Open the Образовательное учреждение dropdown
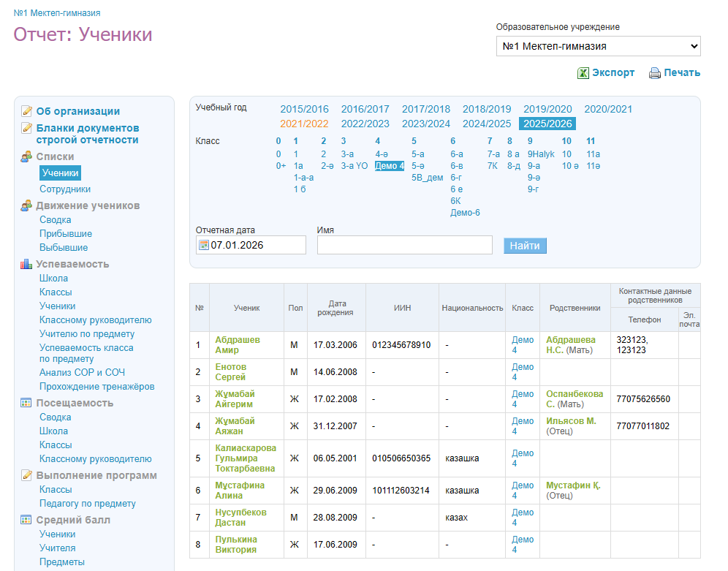 coord(598,46)
